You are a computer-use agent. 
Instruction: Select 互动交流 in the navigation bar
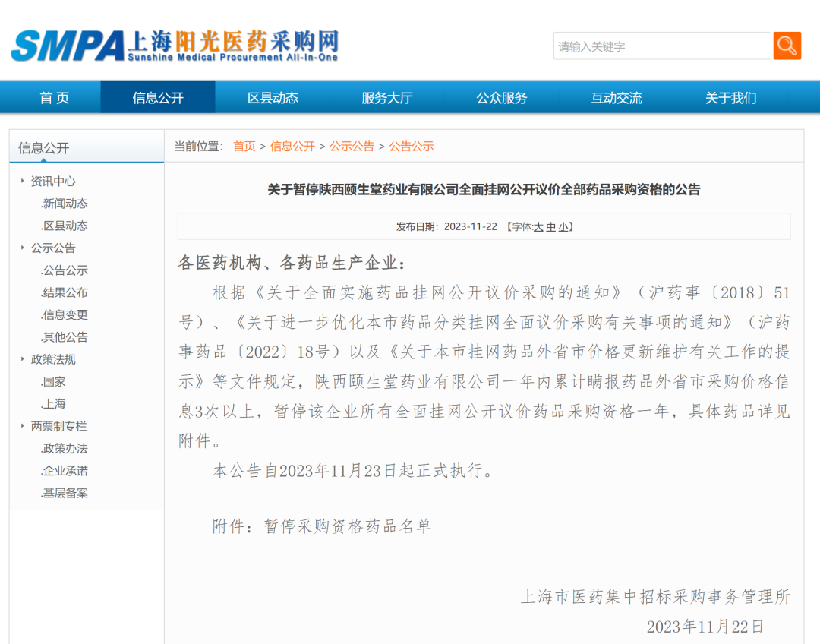click(x=616, y=98)
